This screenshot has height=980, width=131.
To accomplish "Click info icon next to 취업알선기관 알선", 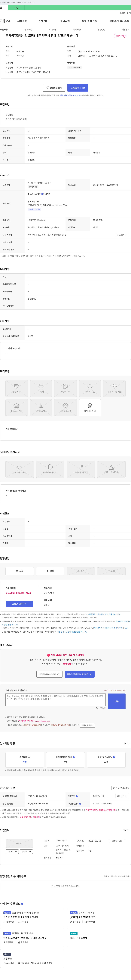I will click(x=74, y=757).
